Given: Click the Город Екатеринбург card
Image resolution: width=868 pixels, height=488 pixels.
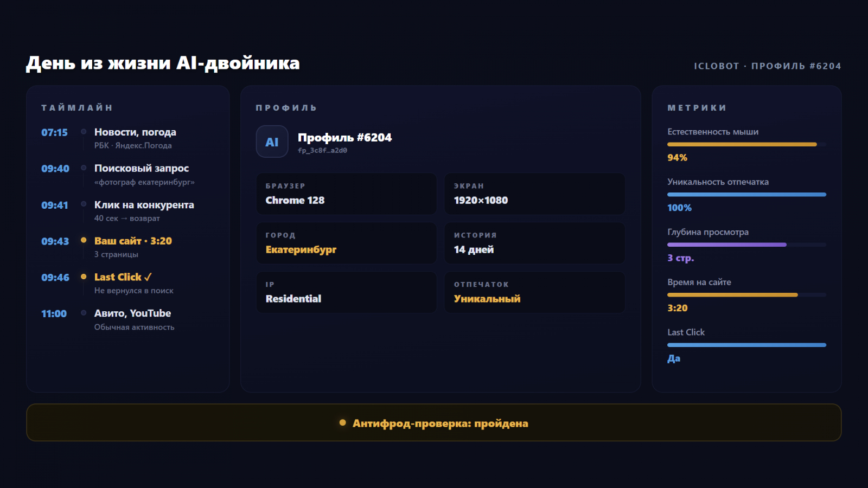Looking at the screenshot, I should [346, 243].
